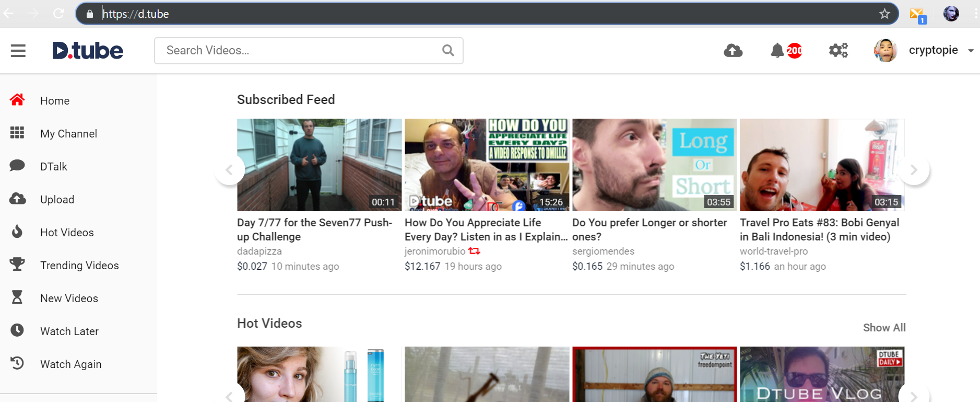Click the cryptopie username
980x402 pixels.
tap(934, 50)
